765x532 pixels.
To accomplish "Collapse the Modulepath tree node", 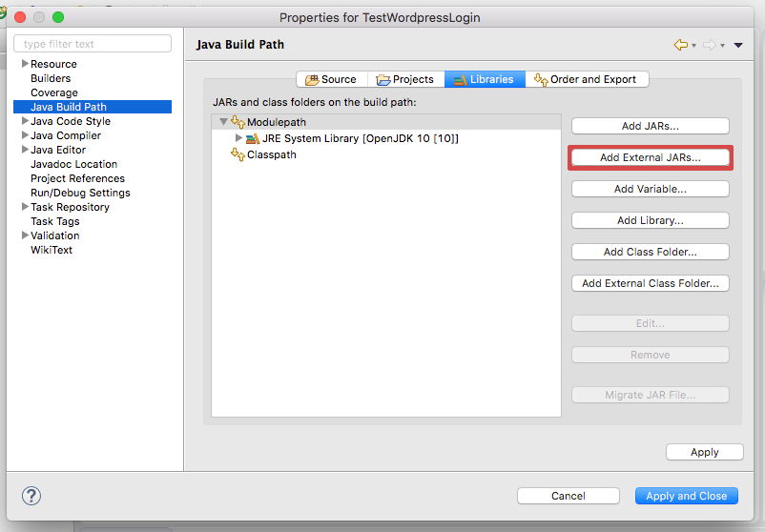I will (223, 122).
